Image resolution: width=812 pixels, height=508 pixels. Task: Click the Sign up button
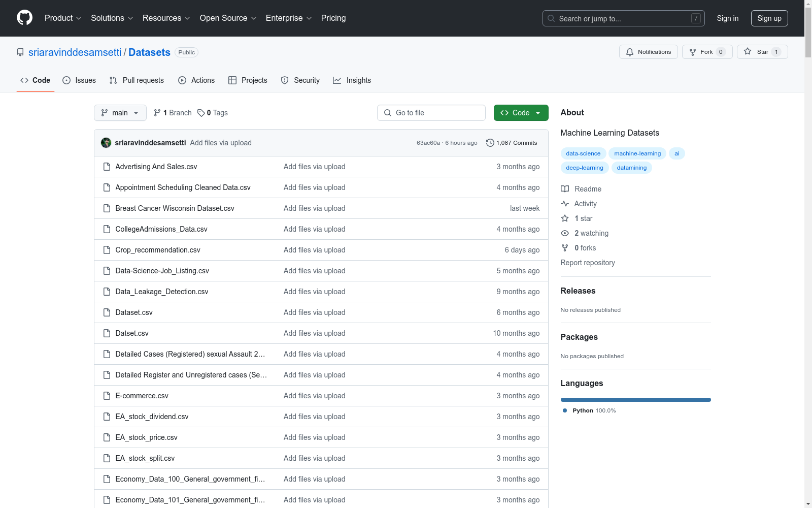(769, 18)
